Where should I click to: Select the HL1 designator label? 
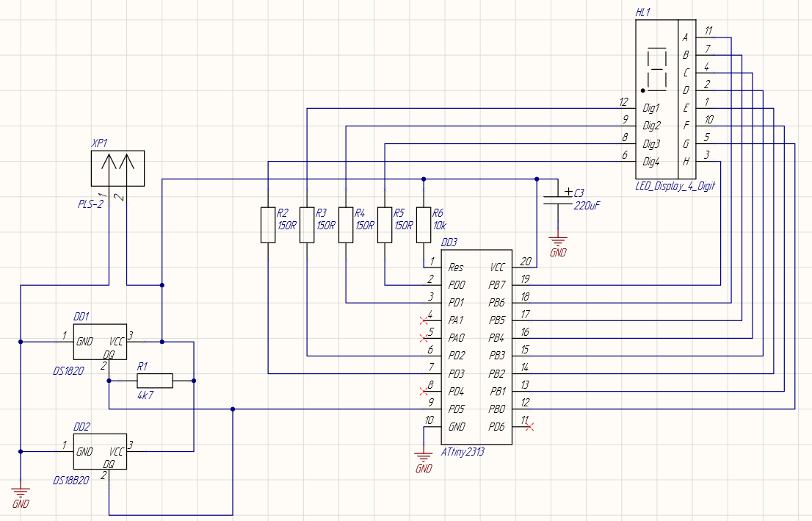click(642, 12)
